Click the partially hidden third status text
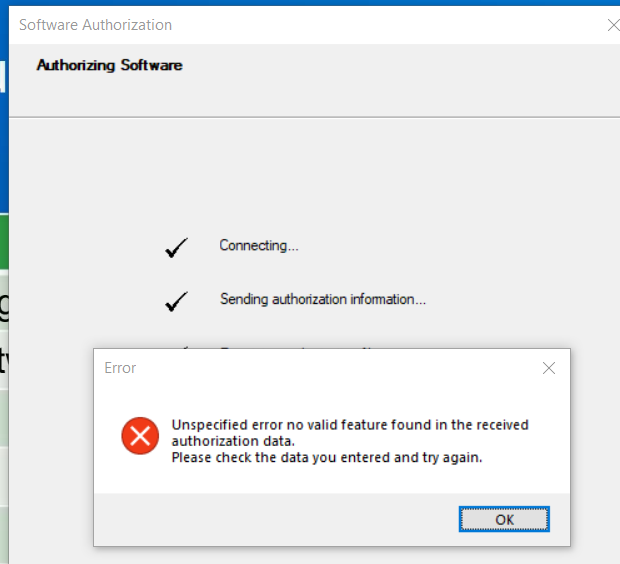 (297, 347)
